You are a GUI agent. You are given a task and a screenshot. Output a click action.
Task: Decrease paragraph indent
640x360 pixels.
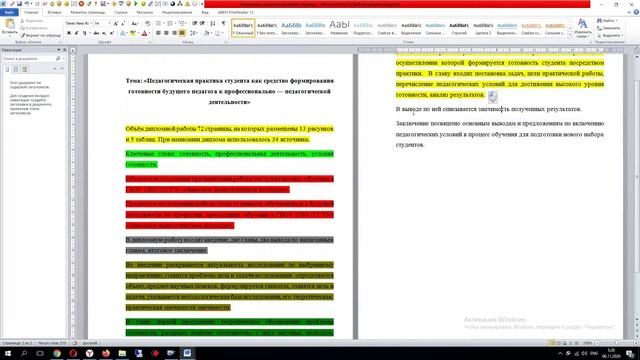[195, 24]
